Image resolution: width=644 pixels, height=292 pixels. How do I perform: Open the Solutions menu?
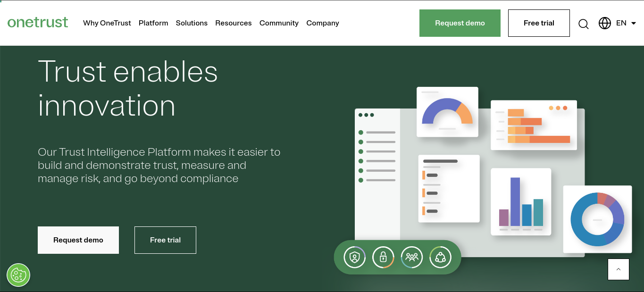pos(192,23)
